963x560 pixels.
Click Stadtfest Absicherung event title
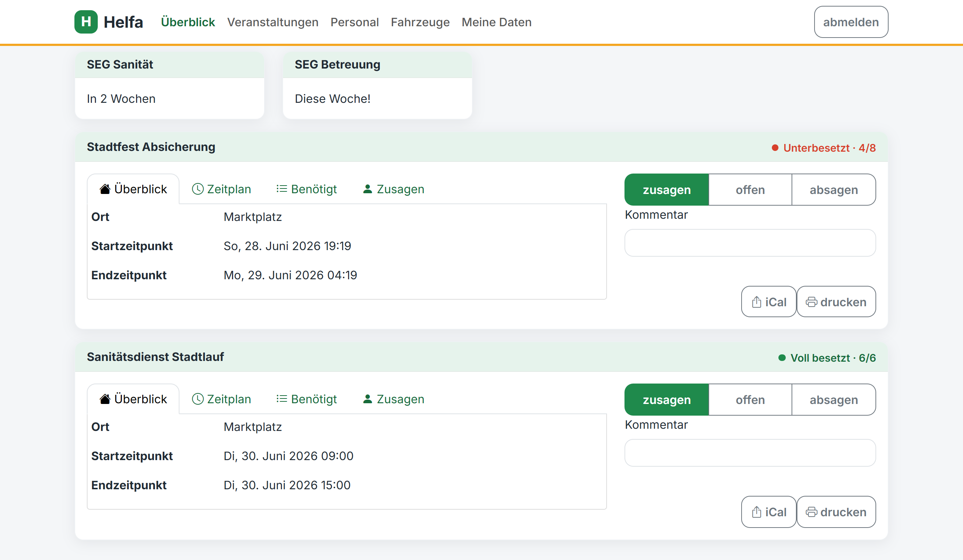click(x=151, y=147)
